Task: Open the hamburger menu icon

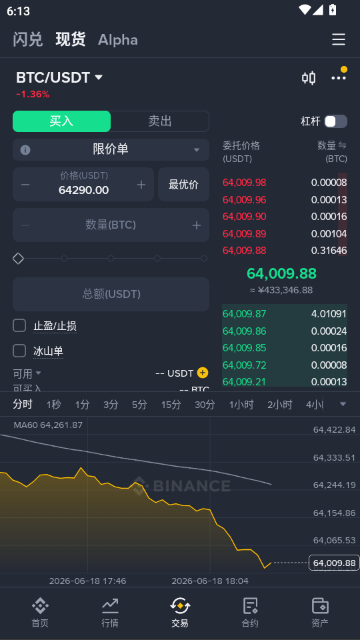Action: pos(338,40)
